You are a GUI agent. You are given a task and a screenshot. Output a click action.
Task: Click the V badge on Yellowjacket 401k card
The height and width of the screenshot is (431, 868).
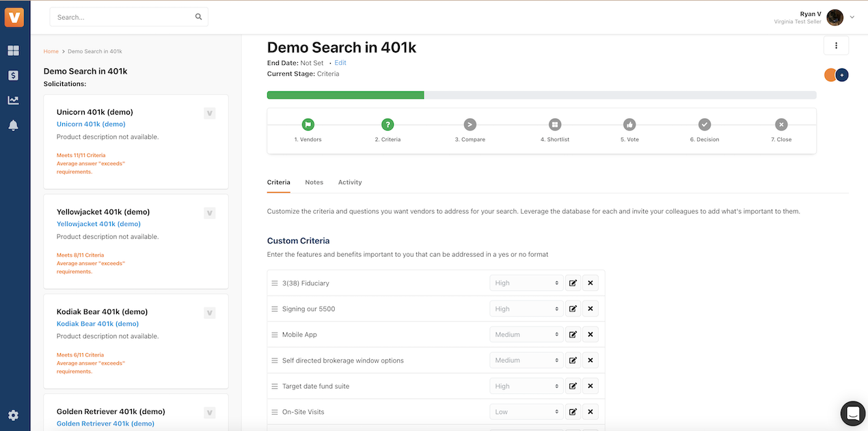coord(210,213)
